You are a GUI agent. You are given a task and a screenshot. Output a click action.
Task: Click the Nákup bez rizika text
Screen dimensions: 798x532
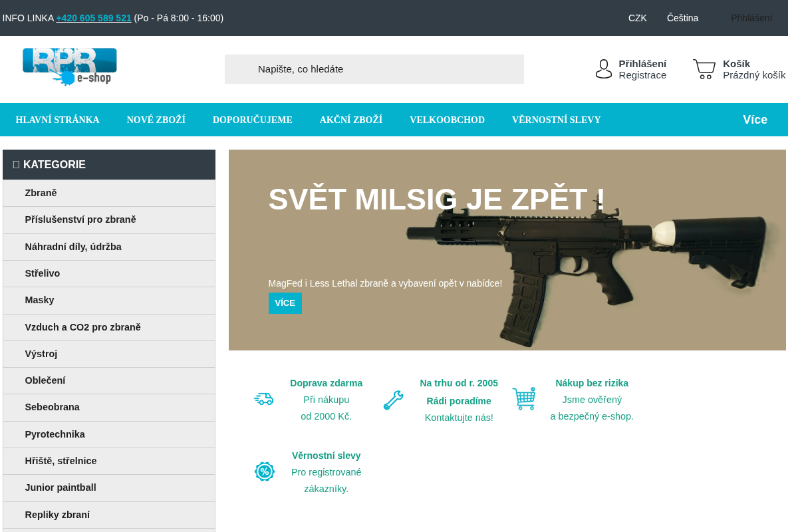click(592, 383)
